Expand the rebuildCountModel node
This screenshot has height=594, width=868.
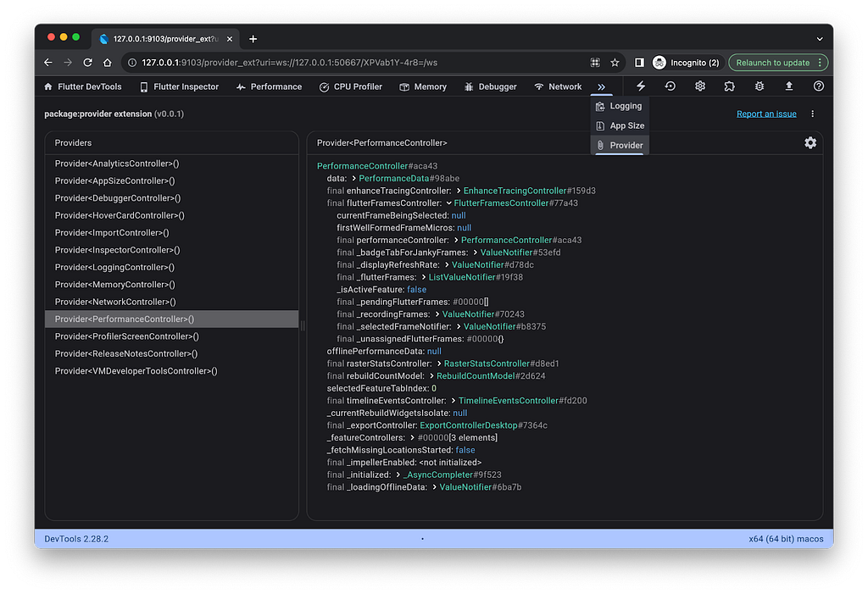coord(431,376)
